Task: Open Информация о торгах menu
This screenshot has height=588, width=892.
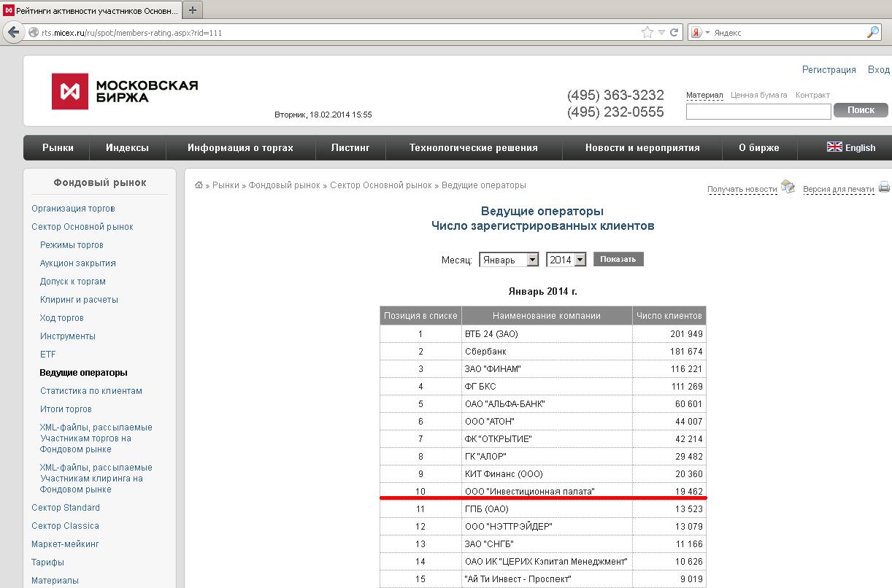Action: (240, 147)
